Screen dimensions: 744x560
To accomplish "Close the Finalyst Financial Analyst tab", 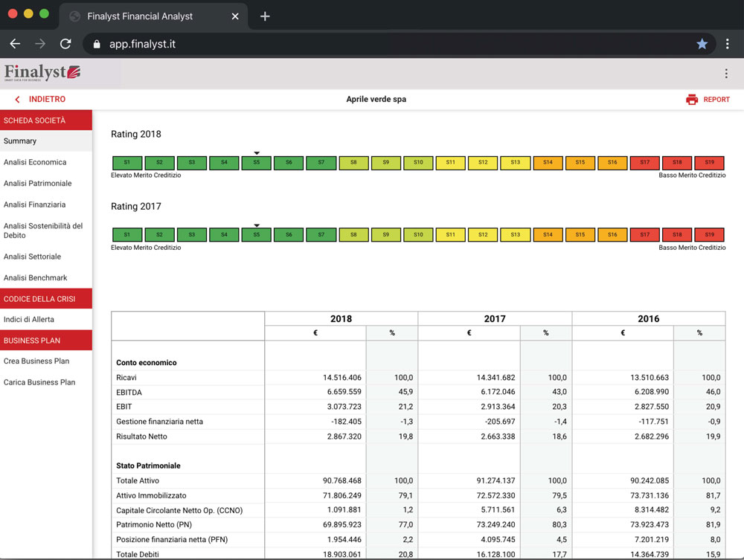I will pyautogui.click(x=235, y=16).
